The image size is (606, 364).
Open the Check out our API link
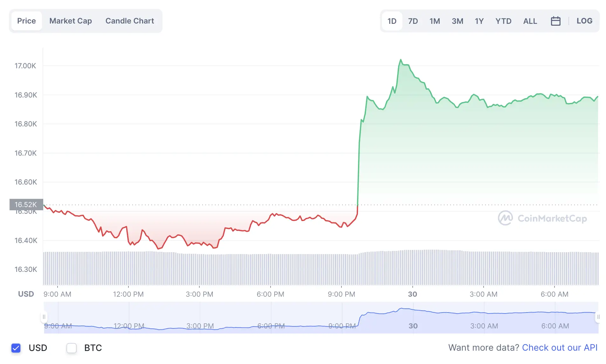pyautogui.click(x=560, y=347)
